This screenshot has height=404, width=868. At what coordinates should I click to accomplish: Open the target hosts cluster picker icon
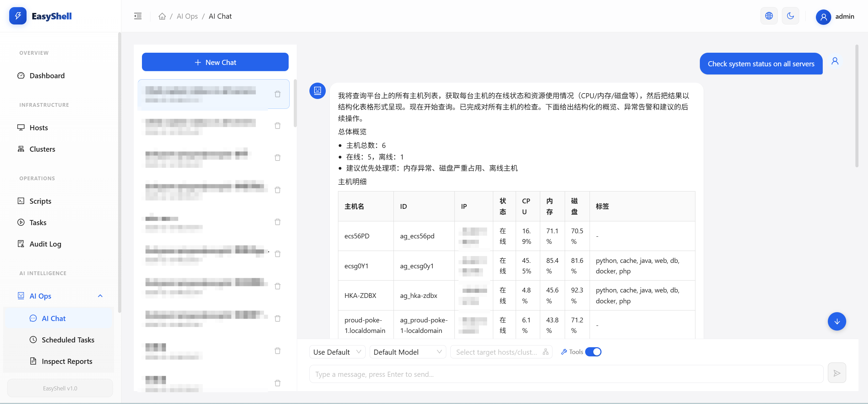coord(546,352)
